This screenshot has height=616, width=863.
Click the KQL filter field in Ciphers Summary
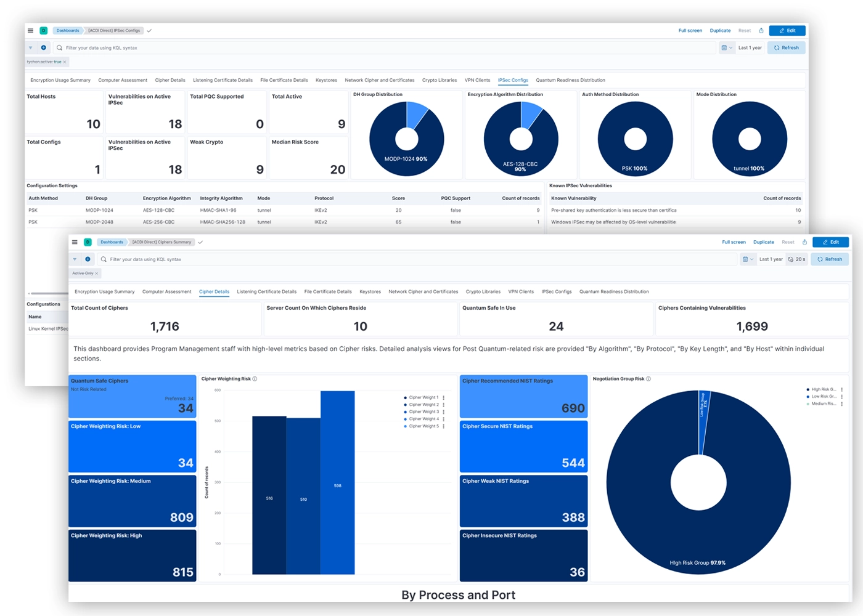[x=419, y=259]
